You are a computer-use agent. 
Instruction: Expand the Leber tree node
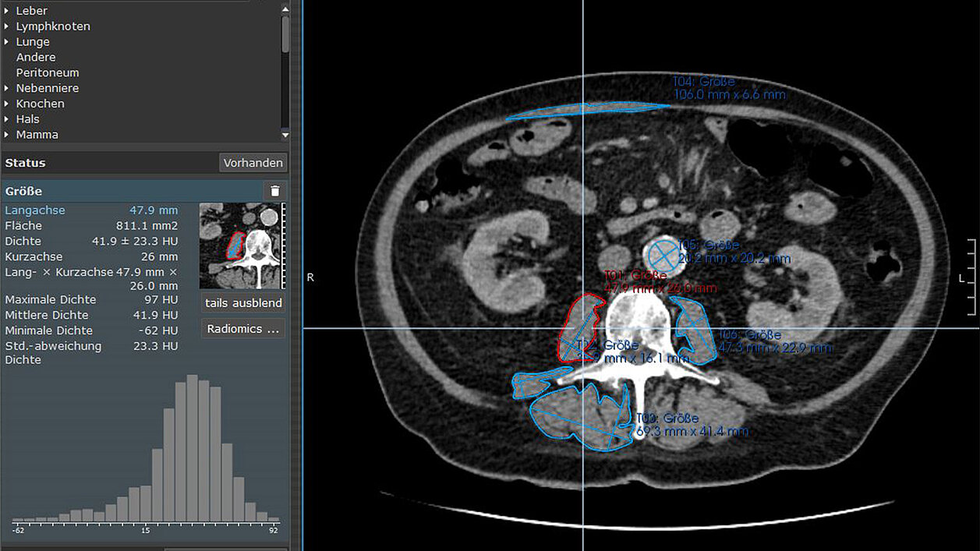tap(7, 11)
